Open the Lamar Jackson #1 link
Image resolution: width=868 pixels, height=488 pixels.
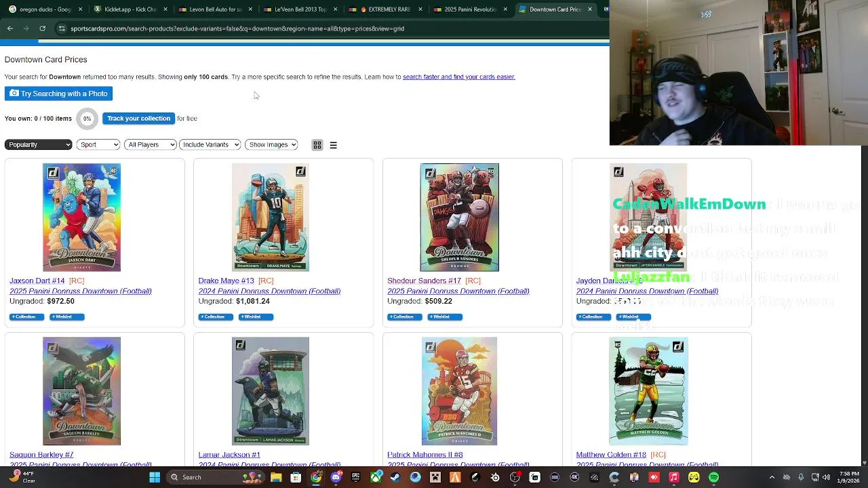point(229,455)
